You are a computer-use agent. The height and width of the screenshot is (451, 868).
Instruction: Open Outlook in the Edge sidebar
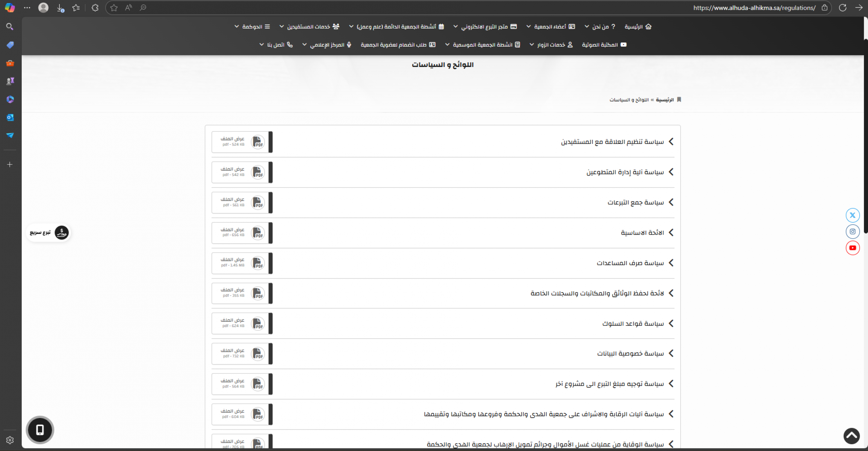tap(10, 117)
